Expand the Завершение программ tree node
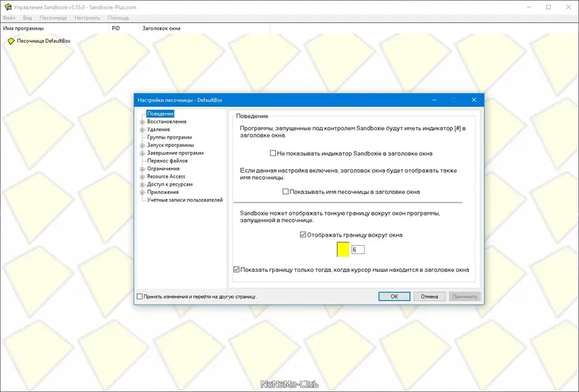This screenshot has height=392, width=579. (143, 153)
